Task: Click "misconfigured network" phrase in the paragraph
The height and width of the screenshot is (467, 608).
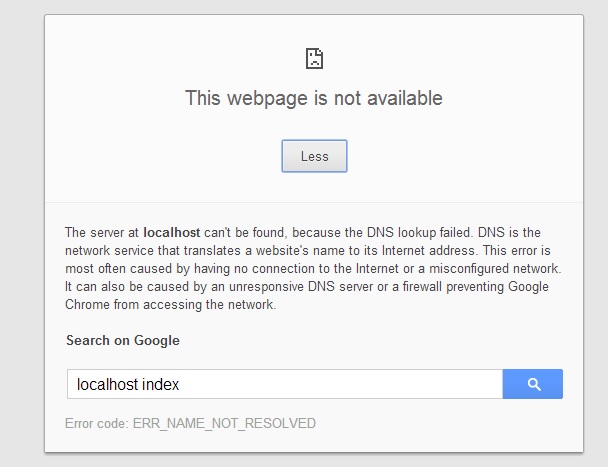Action: point(495,268)
